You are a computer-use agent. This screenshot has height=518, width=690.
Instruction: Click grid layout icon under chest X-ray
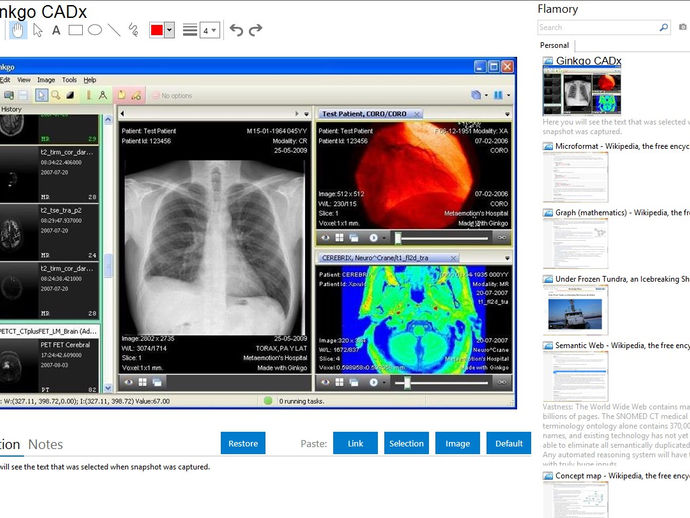tap(143, 382)
